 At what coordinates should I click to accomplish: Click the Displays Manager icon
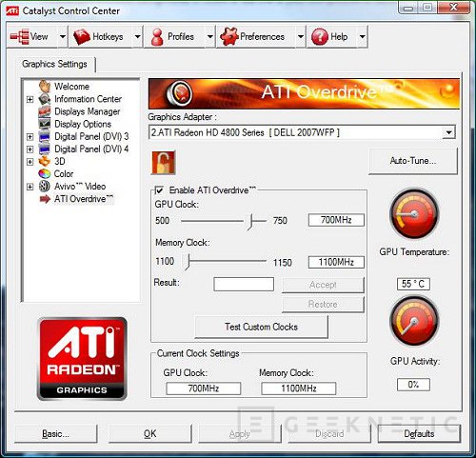pos(45,111)
